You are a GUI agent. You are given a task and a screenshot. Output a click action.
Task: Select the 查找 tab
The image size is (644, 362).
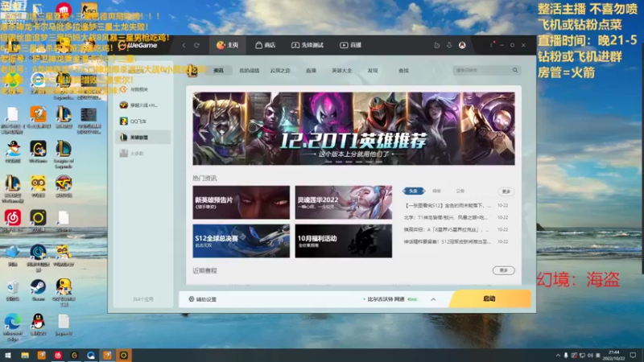[403, 71]
